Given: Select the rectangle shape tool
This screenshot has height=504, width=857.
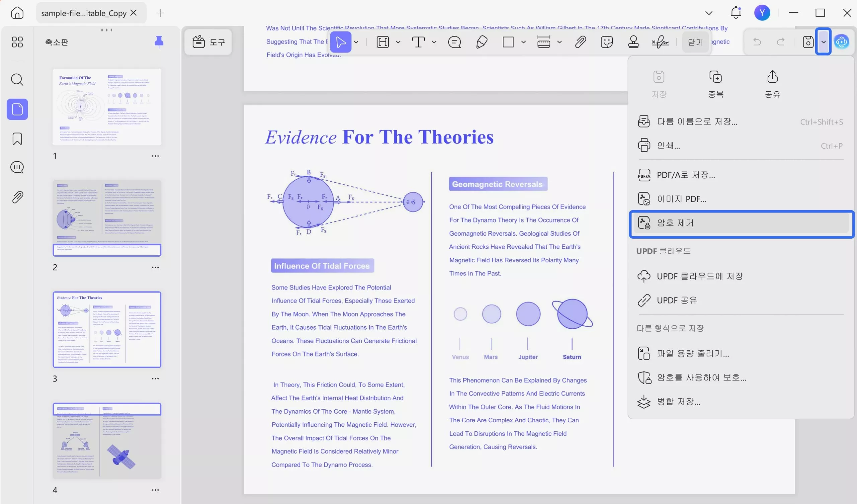Looking at the screenshot, I should 508,42.
